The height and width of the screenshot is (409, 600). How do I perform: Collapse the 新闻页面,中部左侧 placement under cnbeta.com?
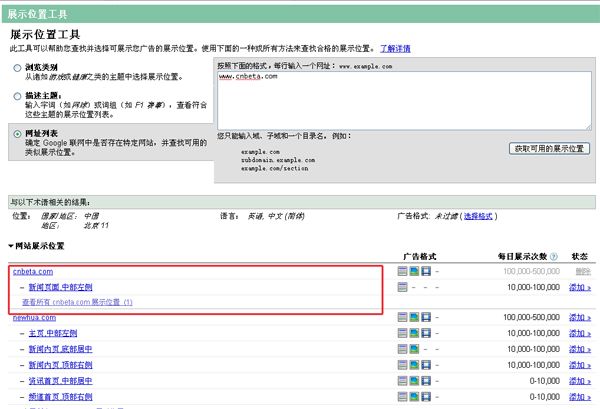click(23, 287)
